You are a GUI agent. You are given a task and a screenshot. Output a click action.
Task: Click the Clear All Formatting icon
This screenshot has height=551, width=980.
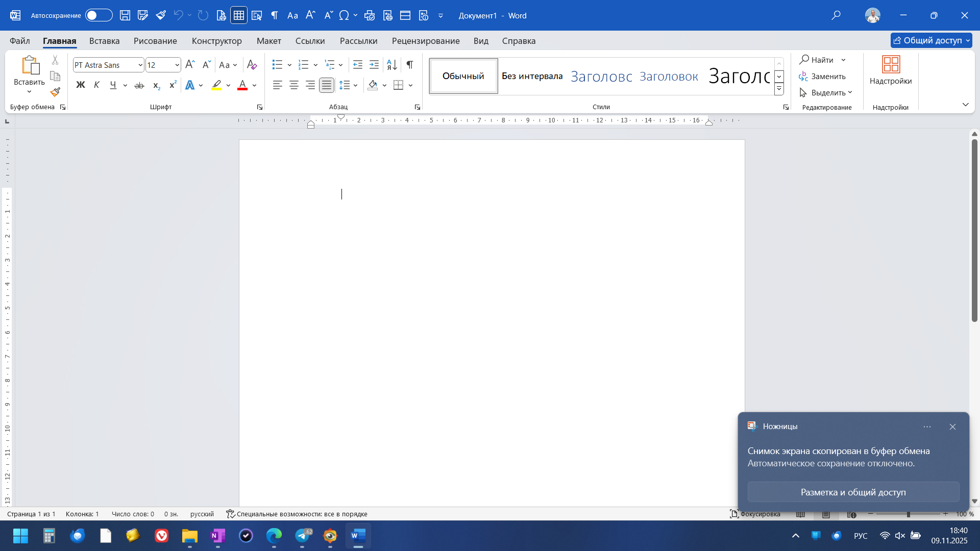[x=252, y=65]
